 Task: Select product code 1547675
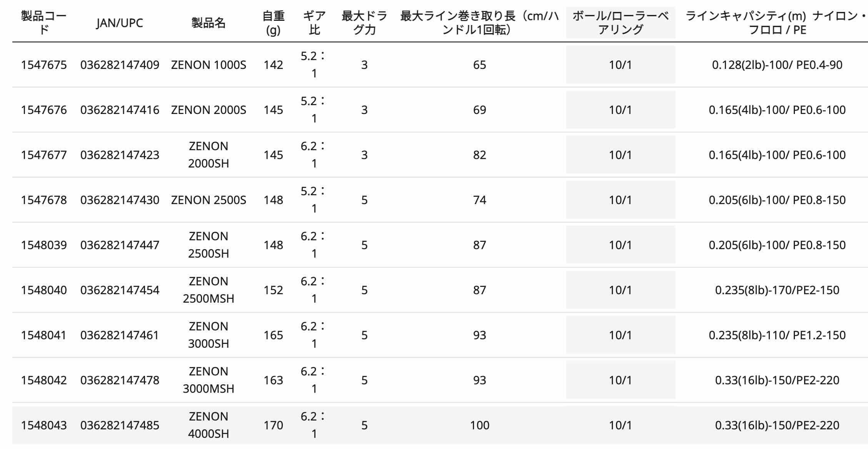tap(44, 65)
